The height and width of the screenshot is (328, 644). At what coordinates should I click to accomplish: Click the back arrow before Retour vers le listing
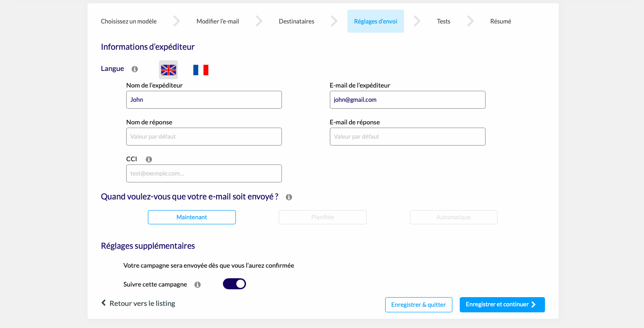click(104, 303)
